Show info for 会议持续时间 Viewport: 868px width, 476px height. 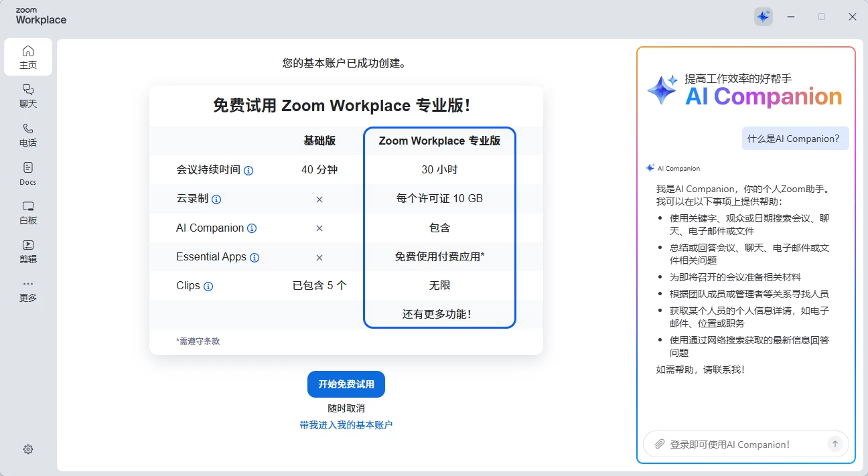(248, 171)
